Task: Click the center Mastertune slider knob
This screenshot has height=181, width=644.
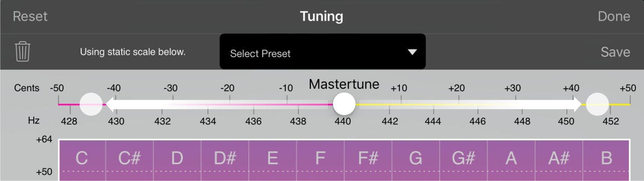Action: [x=344, y=104]
